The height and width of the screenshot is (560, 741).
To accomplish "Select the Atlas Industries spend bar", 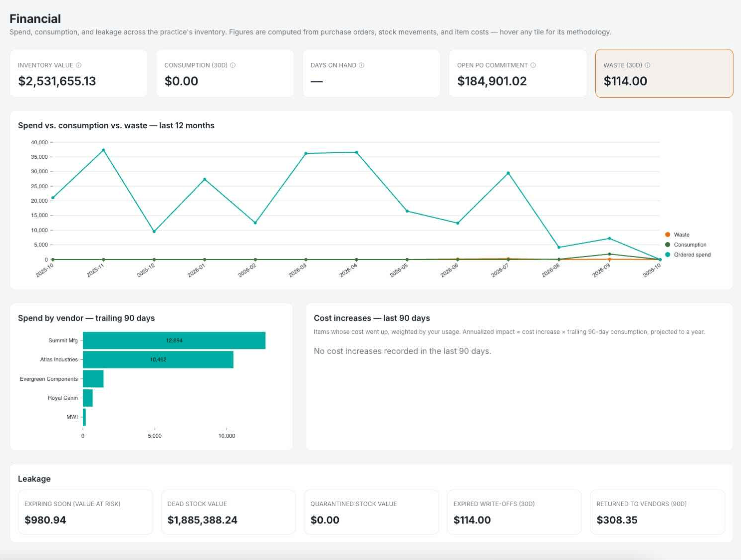I will point(158,359).
